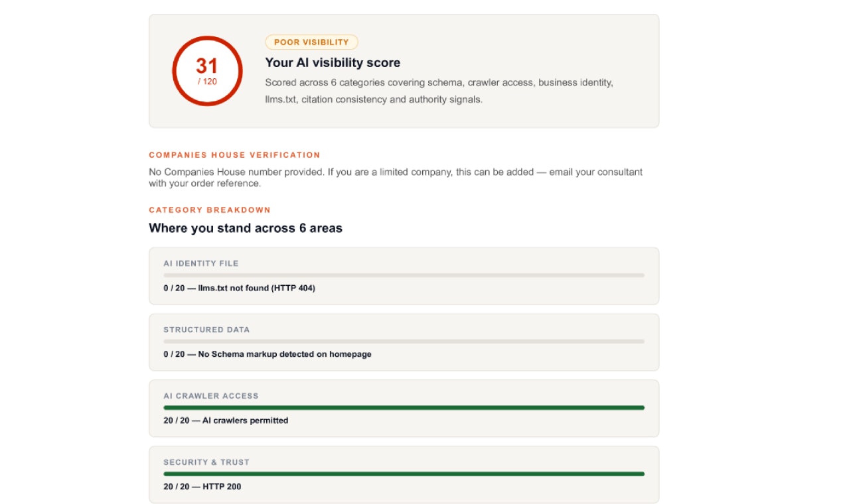Click the AI Identity File empty progress bar
This screenshot has height=504, width=843.
tap(404, 275)
